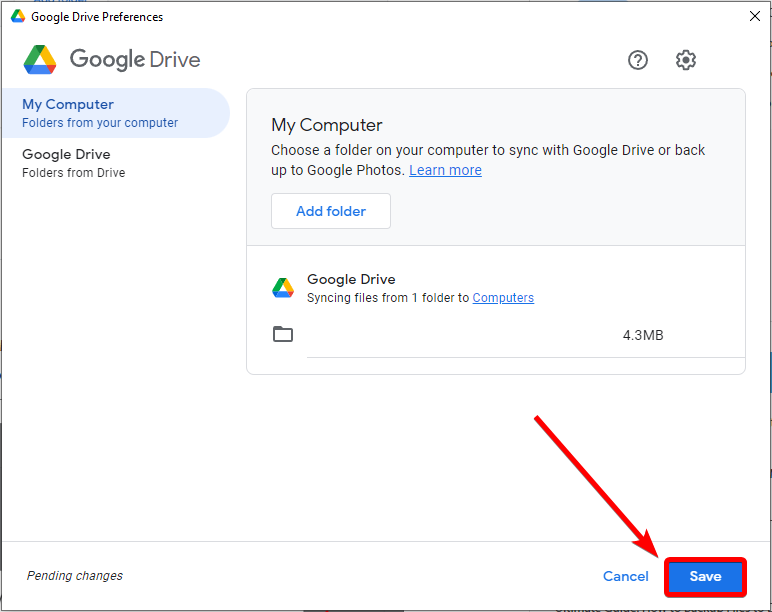
Task: Click the Google Drive wordmark in header
Action: [135, 60]
